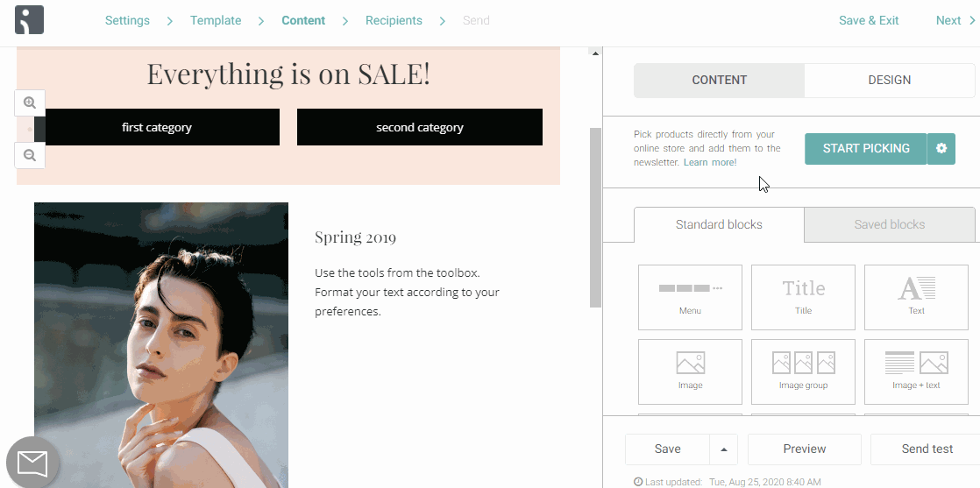
Task: Go to the Recipients step
Action: [x=394, y=21]
